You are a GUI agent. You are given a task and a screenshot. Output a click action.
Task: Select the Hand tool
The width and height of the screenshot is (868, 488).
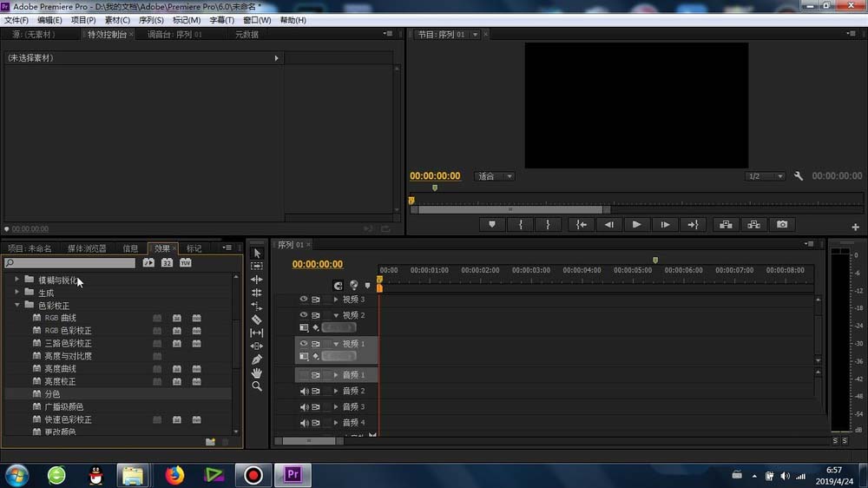coord(257,373)
